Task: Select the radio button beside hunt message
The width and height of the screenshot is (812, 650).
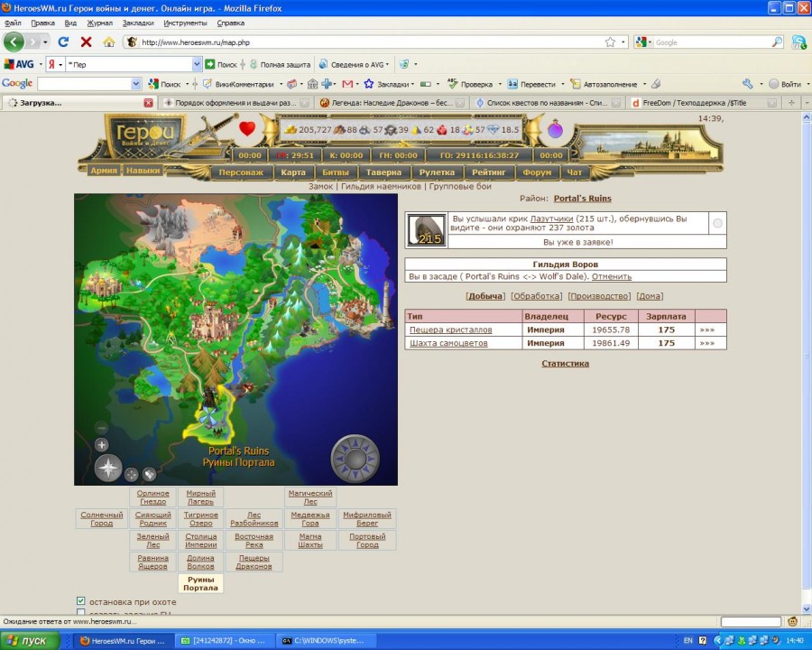Action: pyautogui.click(x=717, y=223)
